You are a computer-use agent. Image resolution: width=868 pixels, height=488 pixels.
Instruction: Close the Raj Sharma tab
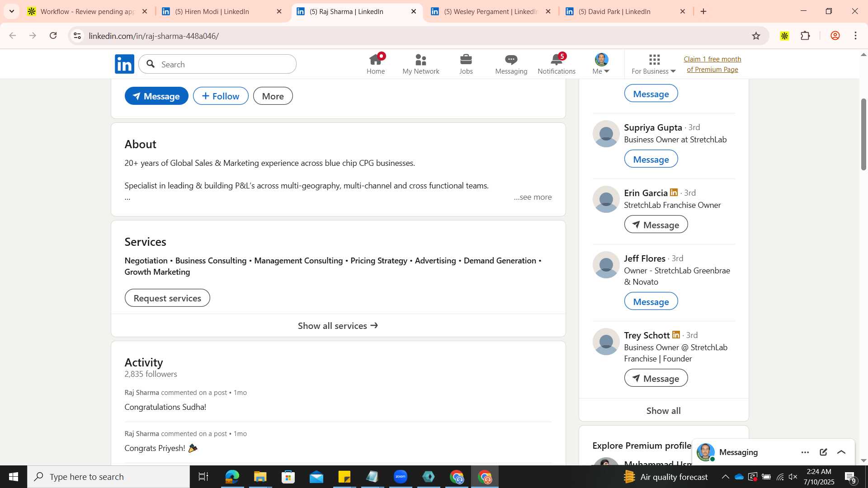pos(413,11)
